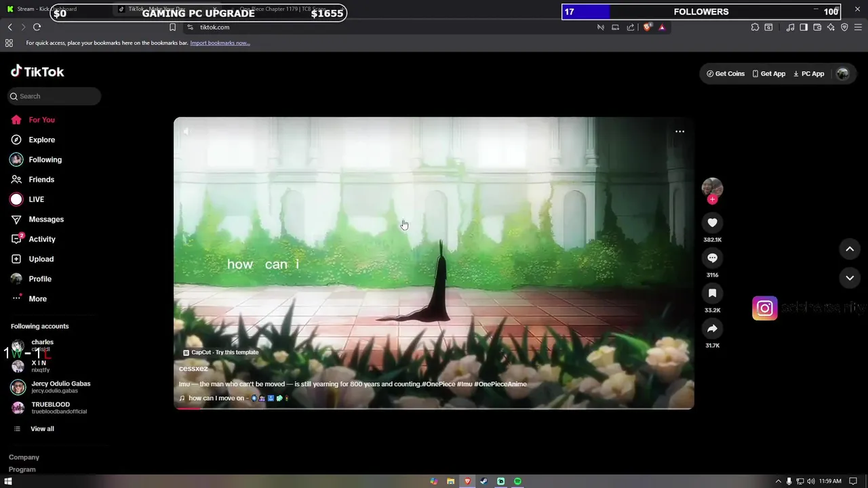The width and height of the screenshot is (868, 488).
Task: Click the Company footer section
Action: click(24, 457)
